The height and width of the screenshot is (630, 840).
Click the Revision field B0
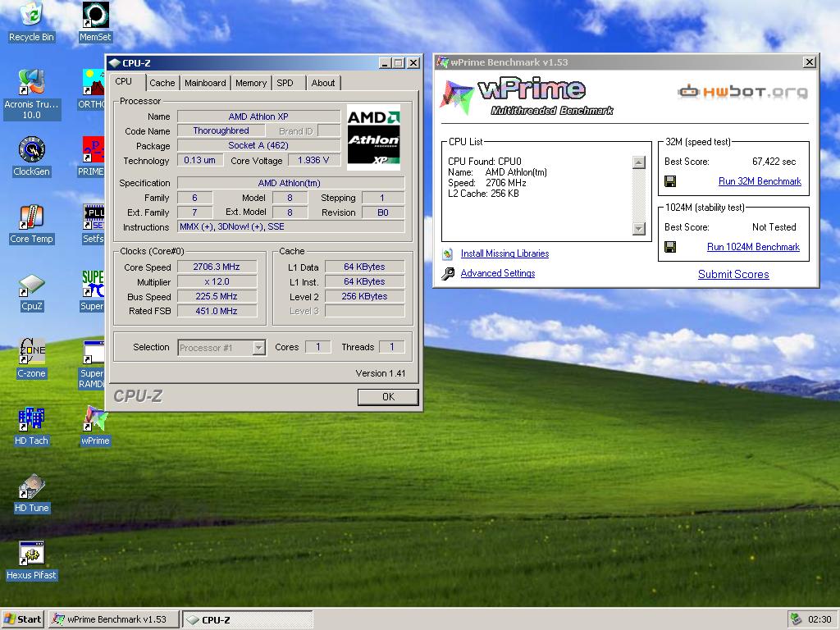pyautogui.click(x=382, y=212)
